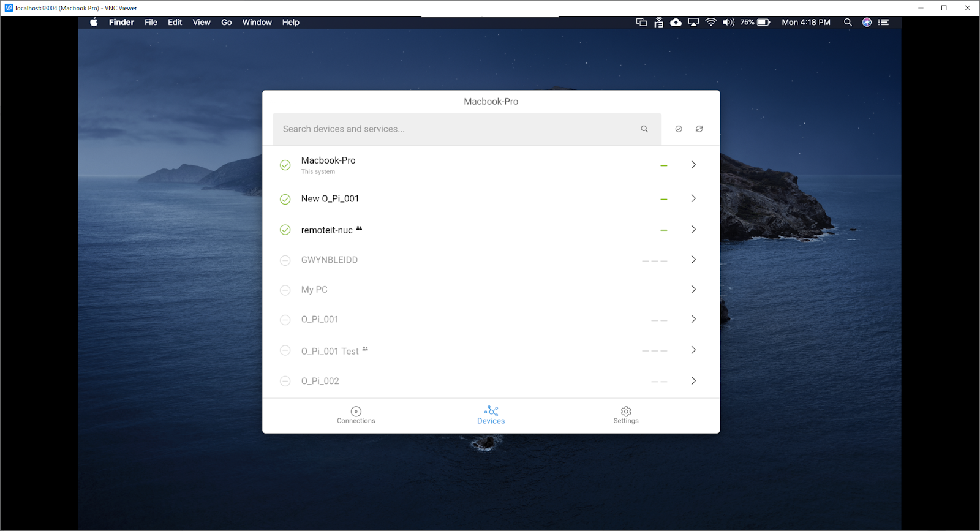Select the remoteit-nuc device name
The width and height of the screenshot is (980, 531).
pos(327,230)
